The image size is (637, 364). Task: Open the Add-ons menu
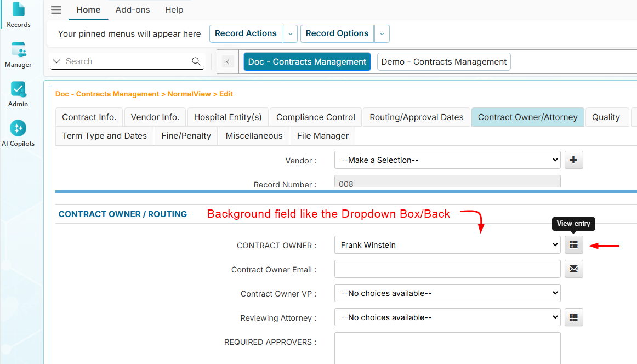(x=133, y=9)
